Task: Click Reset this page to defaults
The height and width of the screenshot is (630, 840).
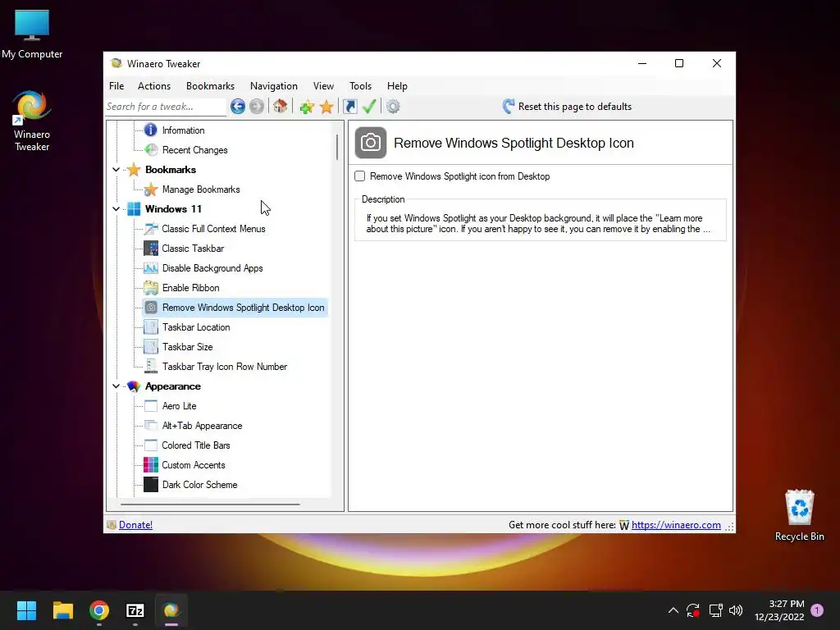Action: (568, 107)
